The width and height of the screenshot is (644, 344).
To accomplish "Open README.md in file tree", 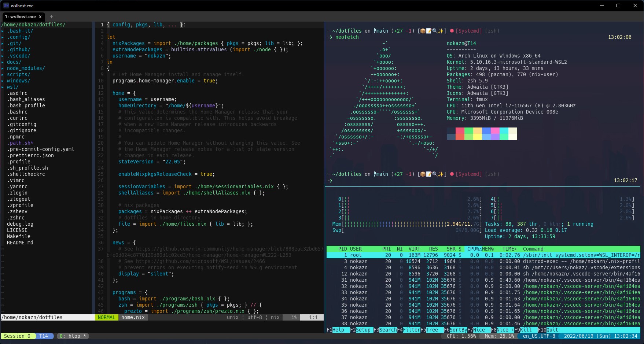I will click(x=20, y=243).
